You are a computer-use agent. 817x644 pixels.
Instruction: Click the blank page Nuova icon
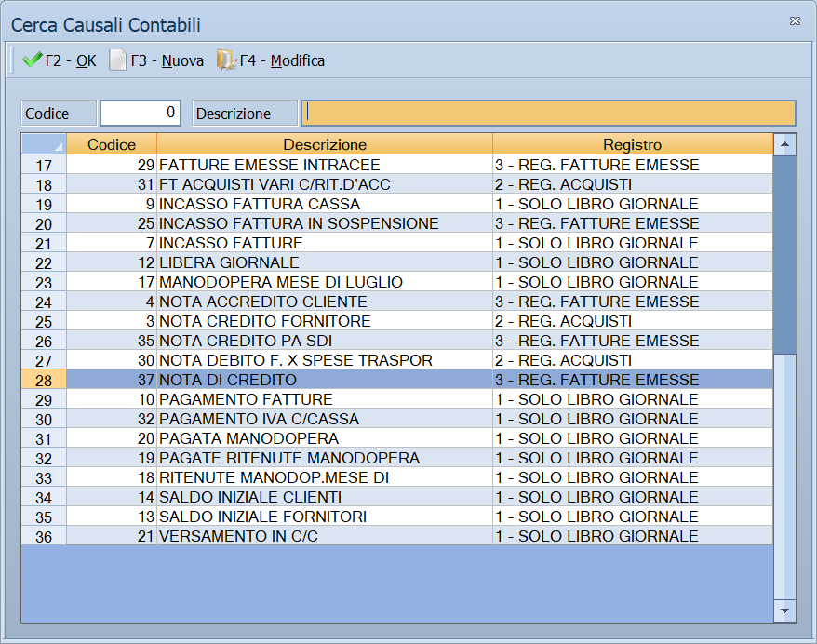pyautogui.click(x=117, y=60)
